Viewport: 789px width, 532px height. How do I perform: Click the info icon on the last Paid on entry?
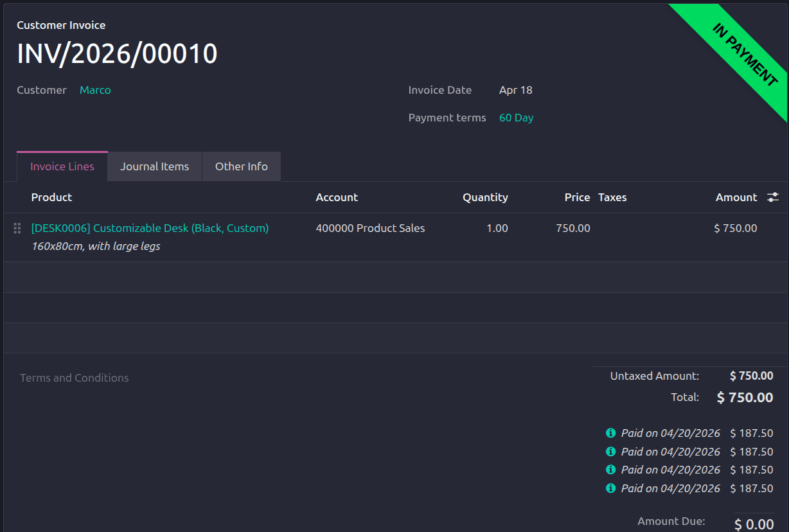click(610, 488)
